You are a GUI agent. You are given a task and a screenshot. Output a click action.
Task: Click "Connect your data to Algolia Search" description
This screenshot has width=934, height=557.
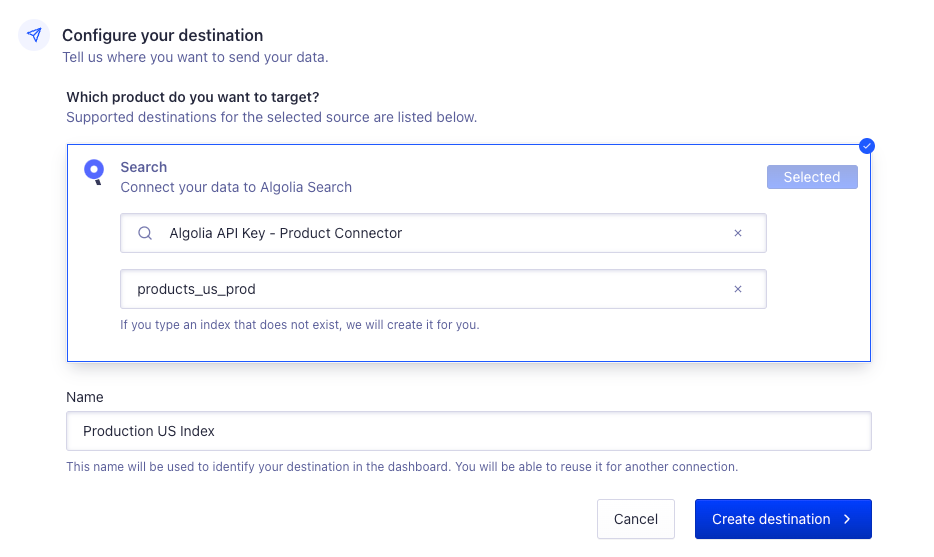coord(236,187)
